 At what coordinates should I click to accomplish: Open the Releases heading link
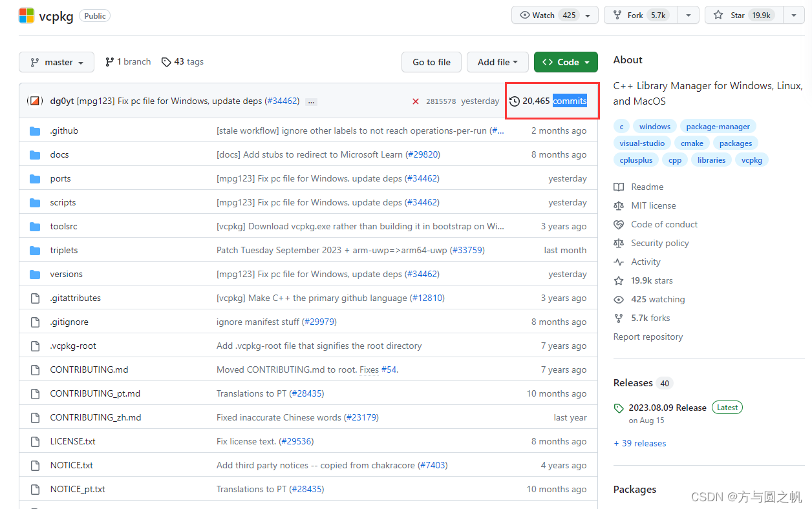pos(633,383)
